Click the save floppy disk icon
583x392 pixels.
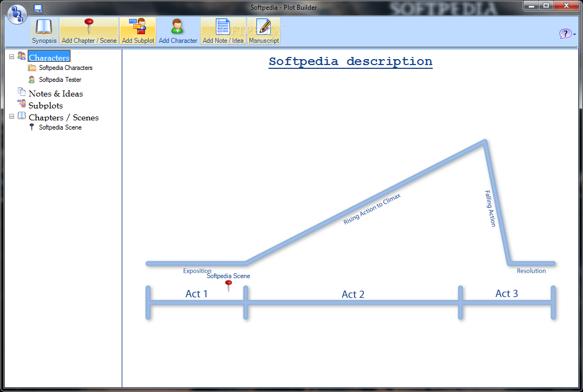(38, 8)
